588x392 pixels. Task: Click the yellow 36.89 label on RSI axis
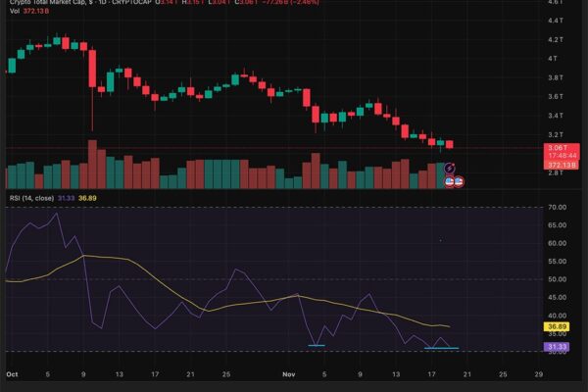(556, 326)
